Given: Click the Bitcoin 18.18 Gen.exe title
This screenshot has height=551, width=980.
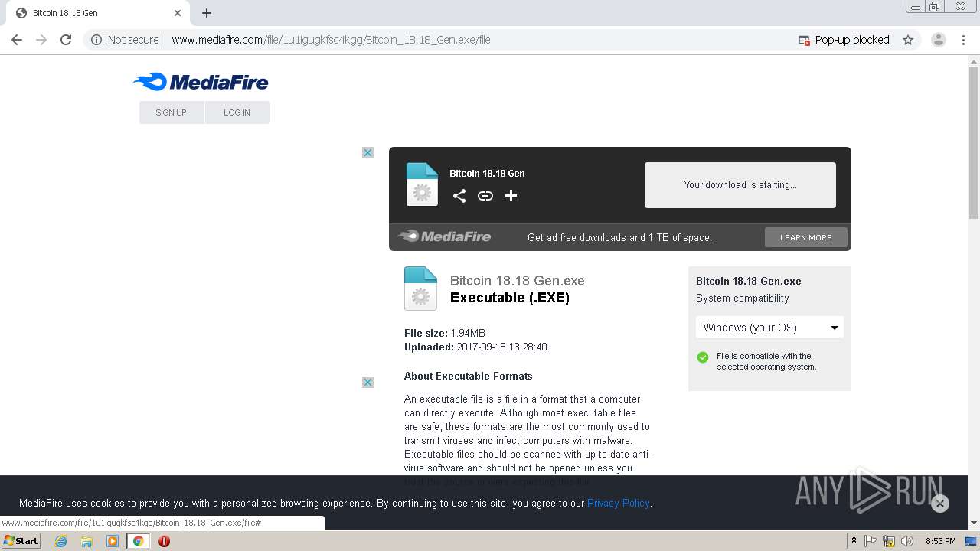Looking at the screenshot, I should 518,281.
